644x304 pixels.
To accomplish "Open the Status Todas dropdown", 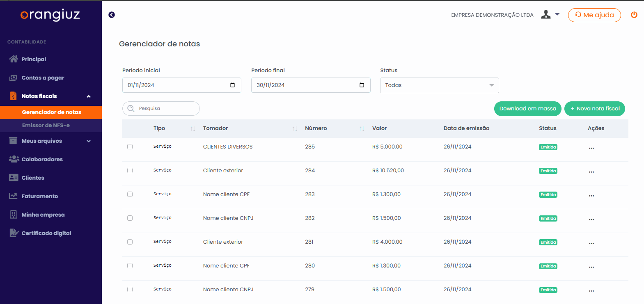I will click(x=440, y=85).
